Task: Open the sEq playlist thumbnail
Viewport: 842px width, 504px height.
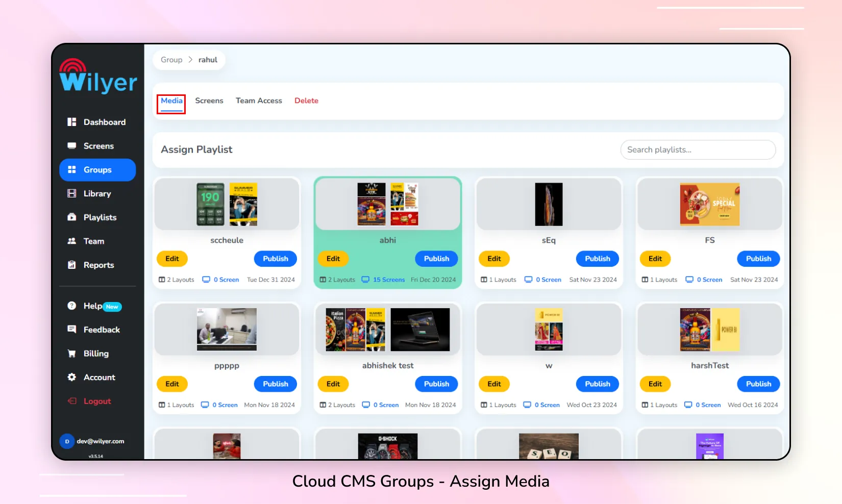Action: coord(549,204)
